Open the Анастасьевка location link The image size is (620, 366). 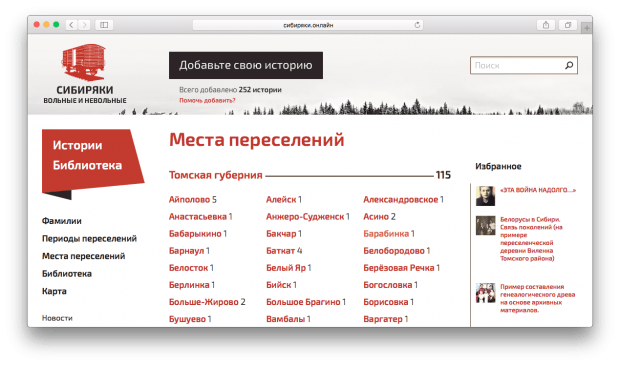click(x=198, y=216)
